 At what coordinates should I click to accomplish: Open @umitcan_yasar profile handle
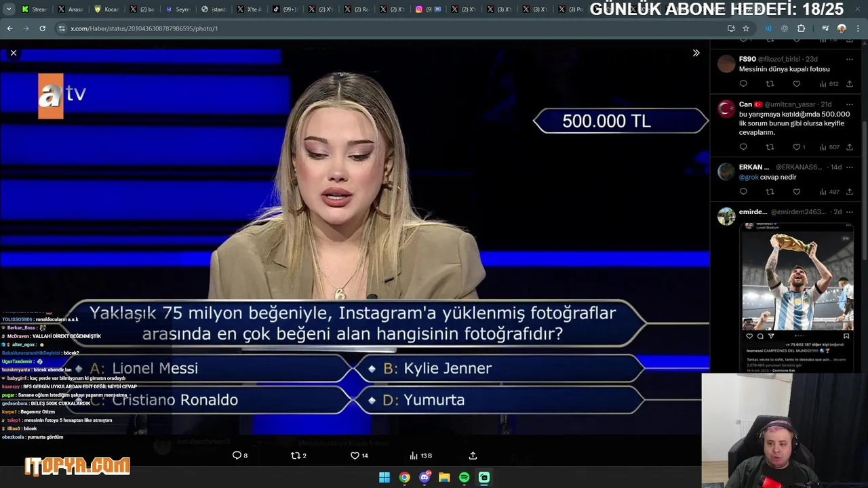tap(791, 104)
